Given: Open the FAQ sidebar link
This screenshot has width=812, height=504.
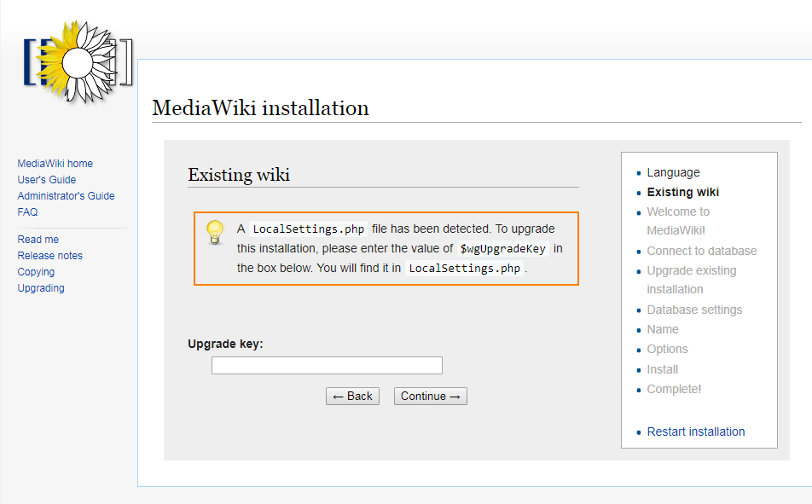Looking at the screenshot, I should 27,211.
